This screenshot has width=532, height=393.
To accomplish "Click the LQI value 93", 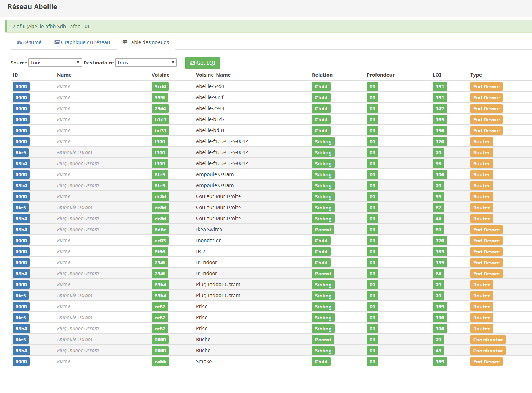I will click(438, 196).
